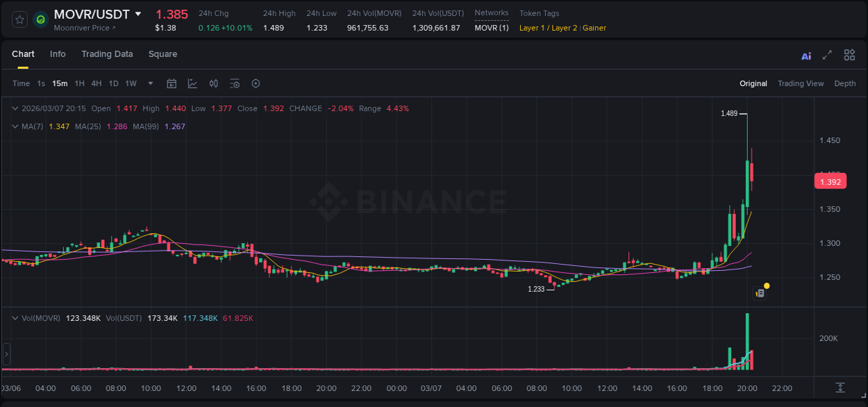Image resolution: width=868 pixels, height=407 pixels.
Task: Expand the extra intervals dropdown arrow
Action: [x=149, y=83]
